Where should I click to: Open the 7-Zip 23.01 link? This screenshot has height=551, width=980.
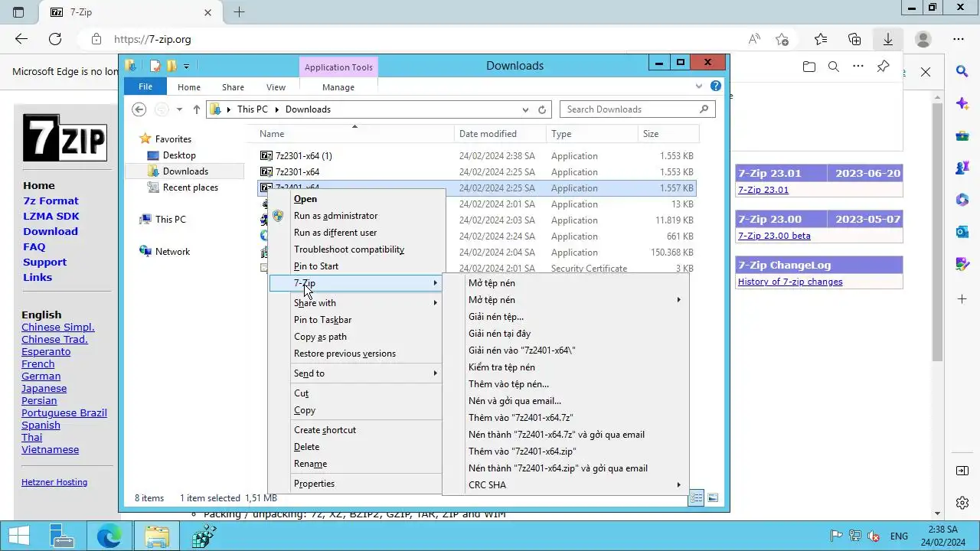(x=763, y=190)
